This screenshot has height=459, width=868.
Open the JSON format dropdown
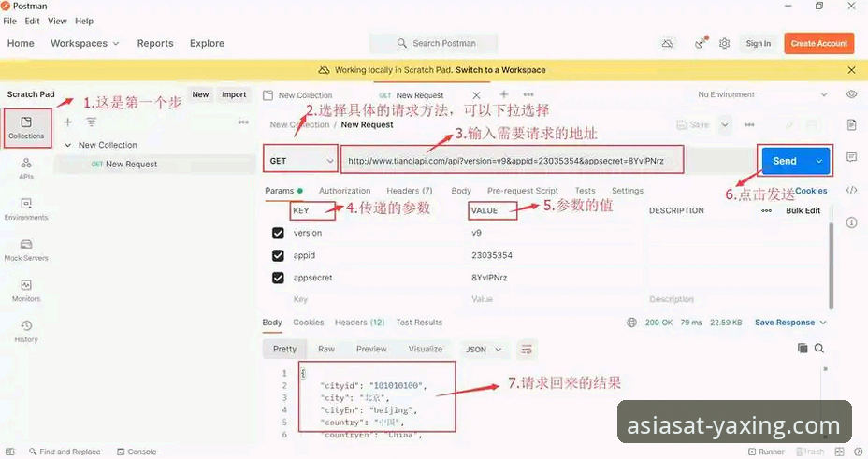[x=484, y=350]
